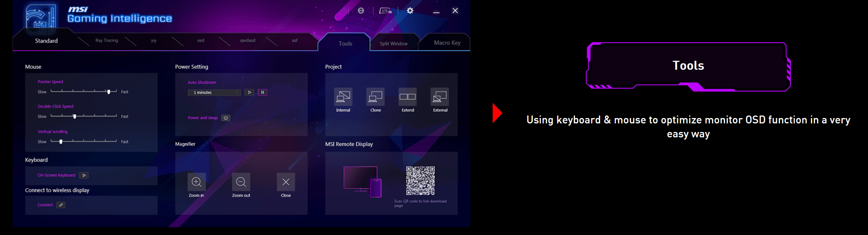Click the MSI Remote Display QR code

(x=420, y=181)
